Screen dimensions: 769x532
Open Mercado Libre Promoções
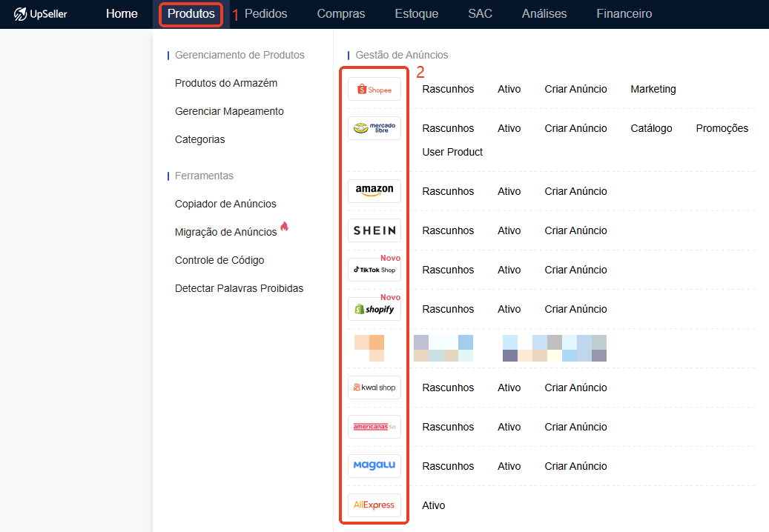(722, 128)
